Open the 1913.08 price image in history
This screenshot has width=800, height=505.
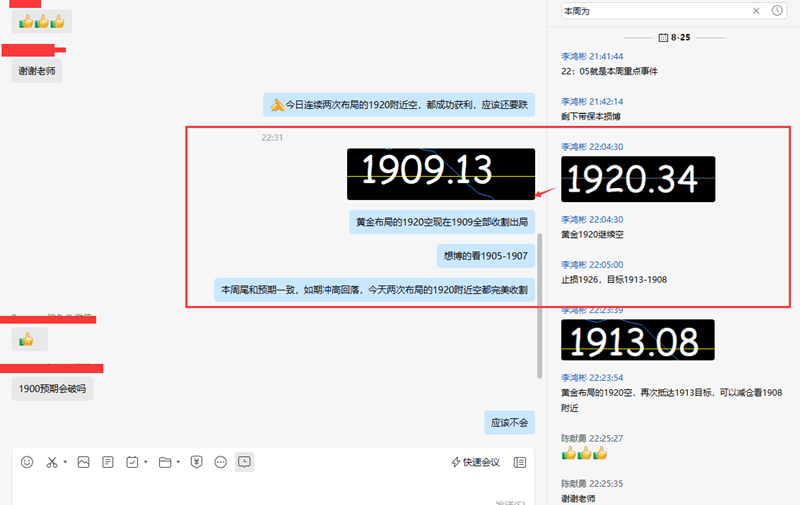point(638,340)
